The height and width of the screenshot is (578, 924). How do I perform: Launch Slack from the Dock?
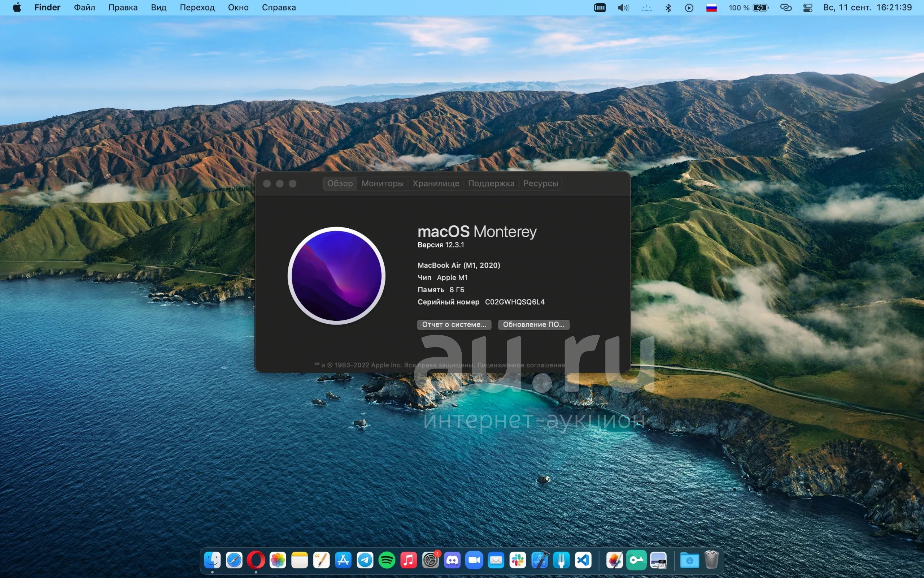tap(517, 561)
